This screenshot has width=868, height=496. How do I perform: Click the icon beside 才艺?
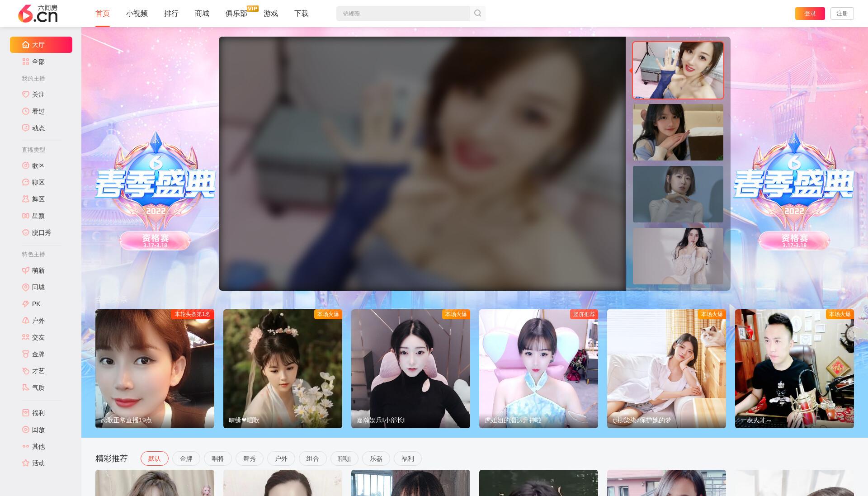point(26,371)
